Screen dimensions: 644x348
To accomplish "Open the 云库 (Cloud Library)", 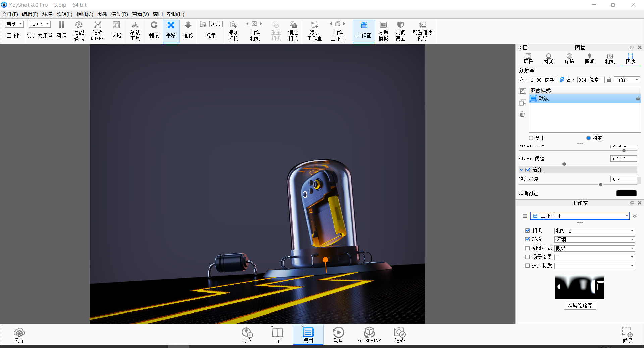I will click(19, 334).
